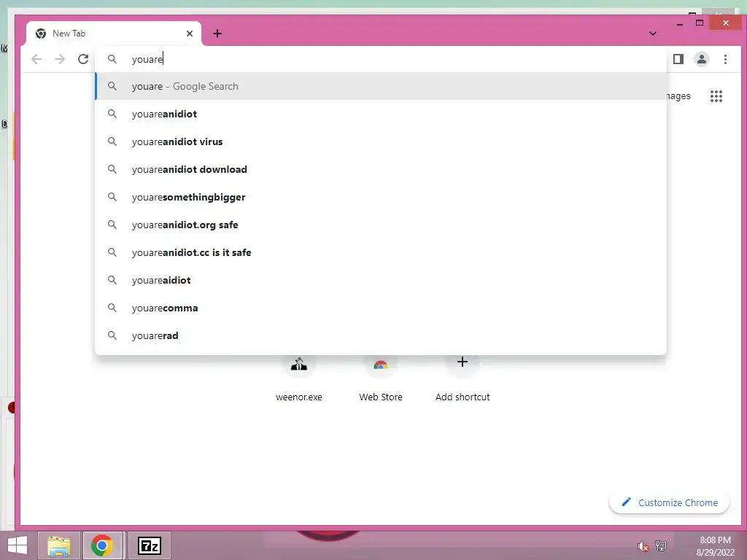
Task: Pick the 'youarerad' suggestion
Action: click(x=381, y=335)
